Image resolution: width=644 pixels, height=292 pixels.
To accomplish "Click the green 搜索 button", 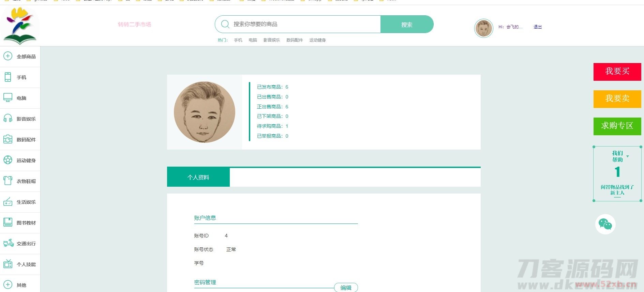I will coord(406,25).
